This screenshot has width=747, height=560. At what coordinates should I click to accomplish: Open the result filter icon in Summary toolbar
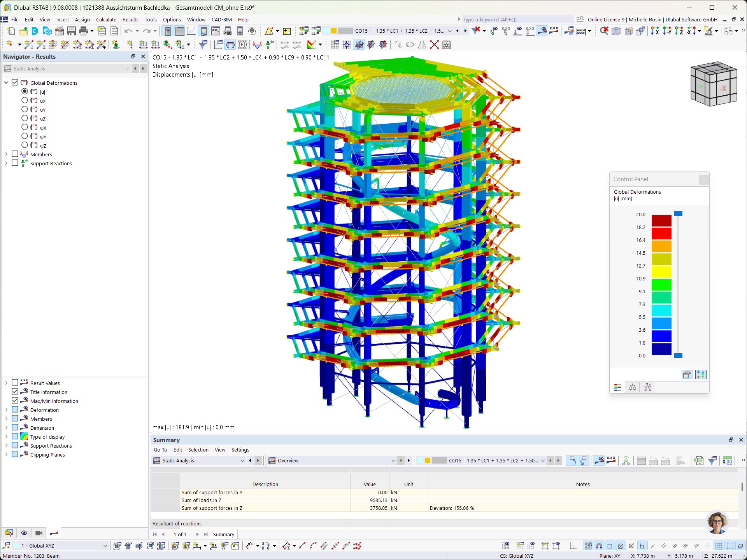tap(713, 460)
